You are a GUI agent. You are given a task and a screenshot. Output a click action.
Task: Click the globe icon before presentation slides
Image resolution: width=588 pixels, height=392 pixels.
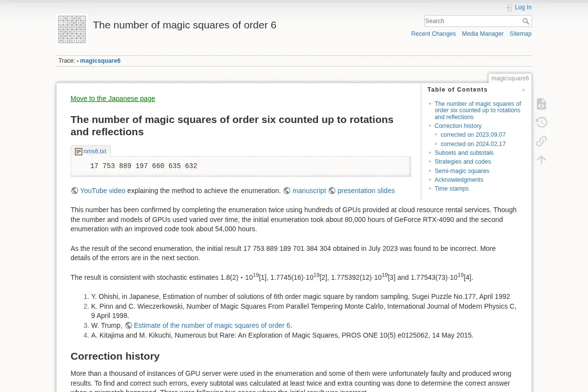pyautogui.click(x=332, y=191)
